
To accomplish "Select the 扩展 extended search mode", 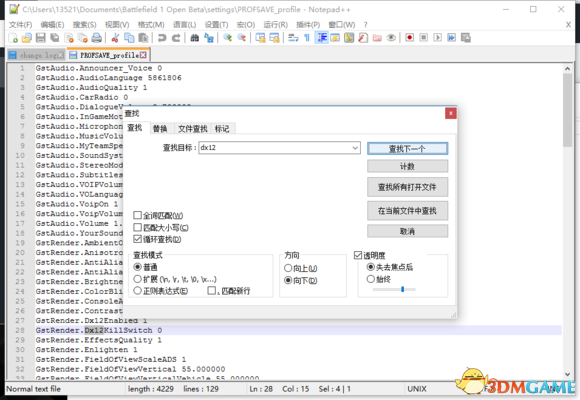I will tap(137, 279).
